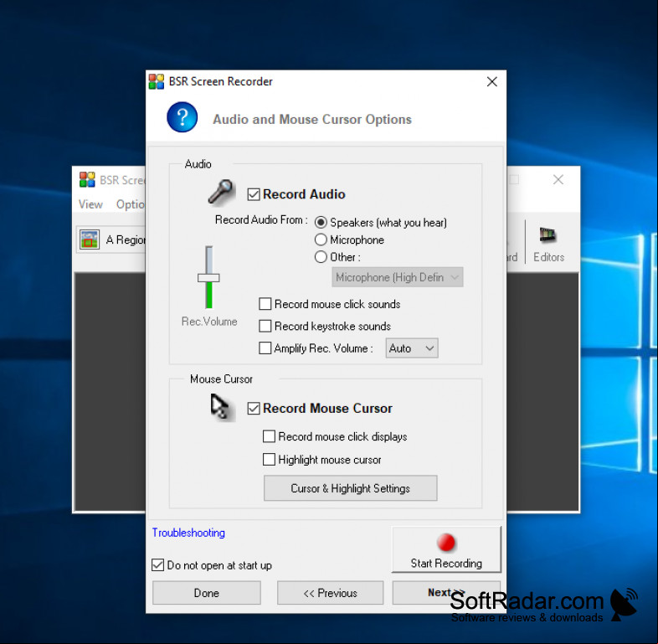Image resolution: width=658 pixels, height=644 pixels.
Task: Click the blue help question mark icon
Action: [182, 117]
